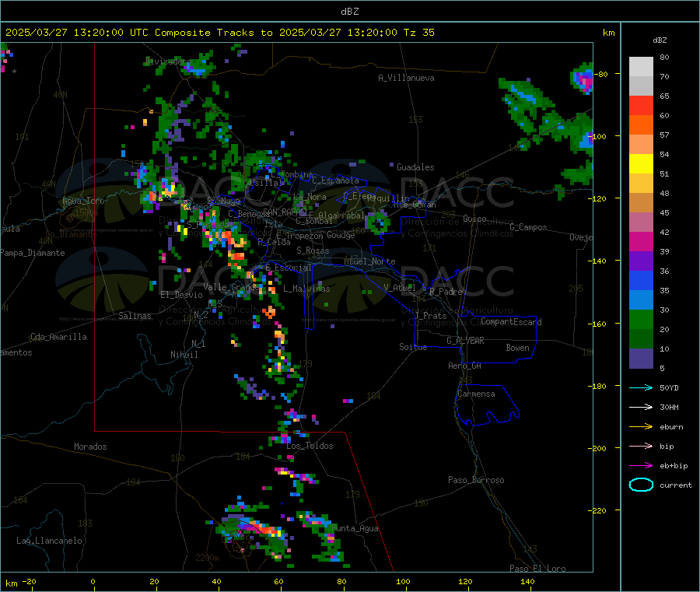700x592 pixels.
Task: Click the dark green 20 dBZ swatch
Action: [x=641, y=339]
